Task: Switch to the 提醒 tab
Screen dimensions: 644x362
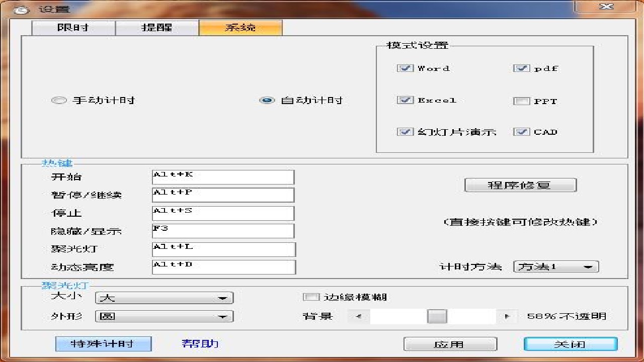Action: tap(157, 28)
